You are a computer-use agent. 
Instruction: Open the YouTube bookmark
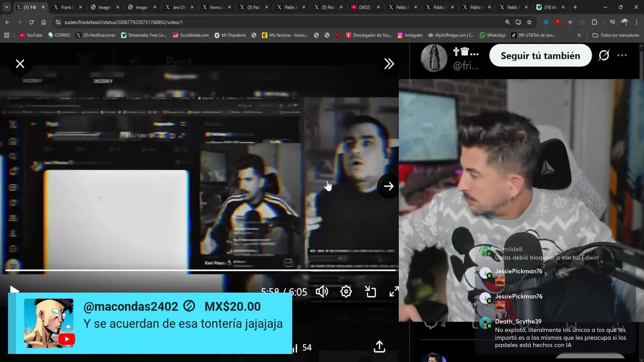pyautogui.click(x=31, y=35)
